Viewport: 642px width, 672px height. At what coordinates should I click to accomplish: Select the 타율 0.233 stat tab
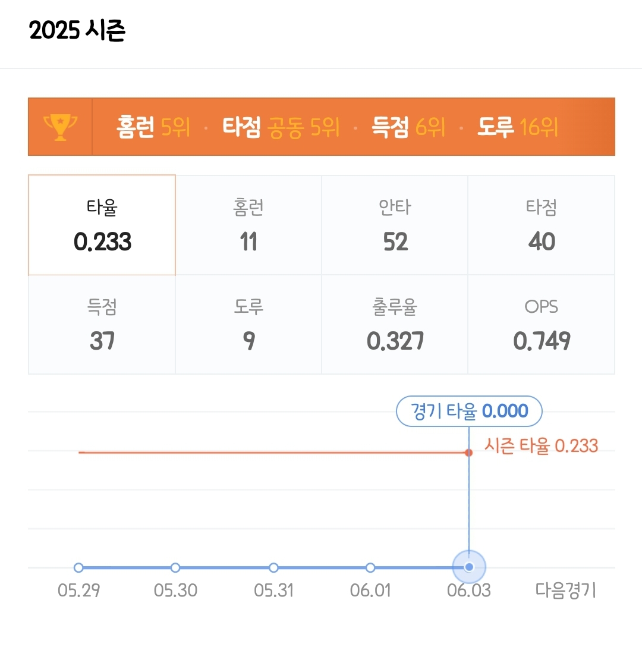point(102,225)
